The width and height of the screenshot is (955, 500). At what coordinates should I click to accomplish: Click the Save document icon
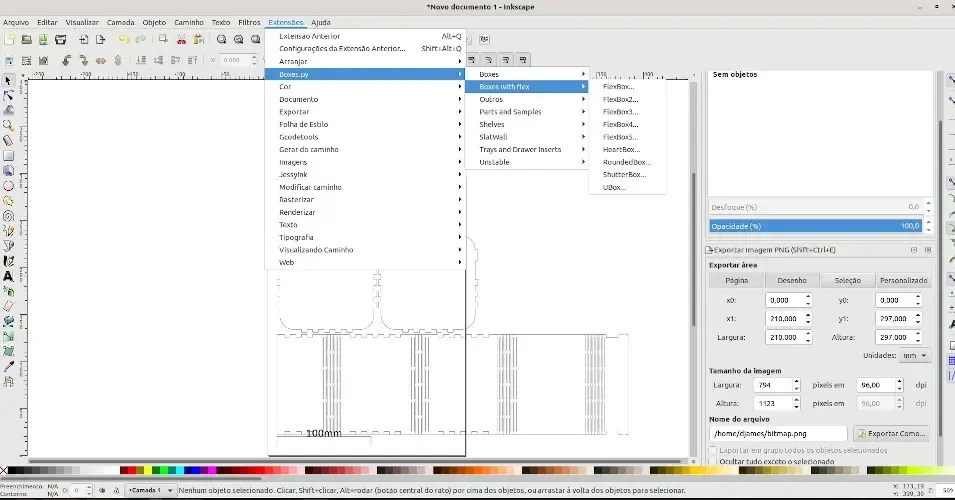tap(43, 40)
